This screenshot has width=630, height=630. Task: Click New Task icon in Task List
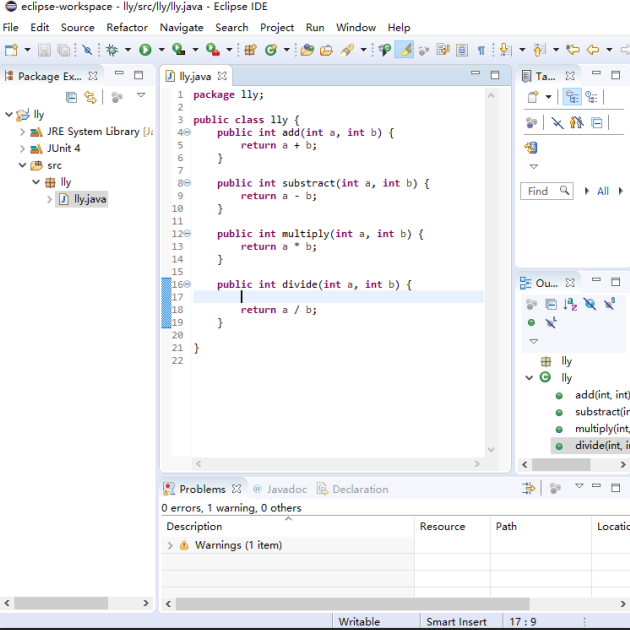tap(533, 97)
